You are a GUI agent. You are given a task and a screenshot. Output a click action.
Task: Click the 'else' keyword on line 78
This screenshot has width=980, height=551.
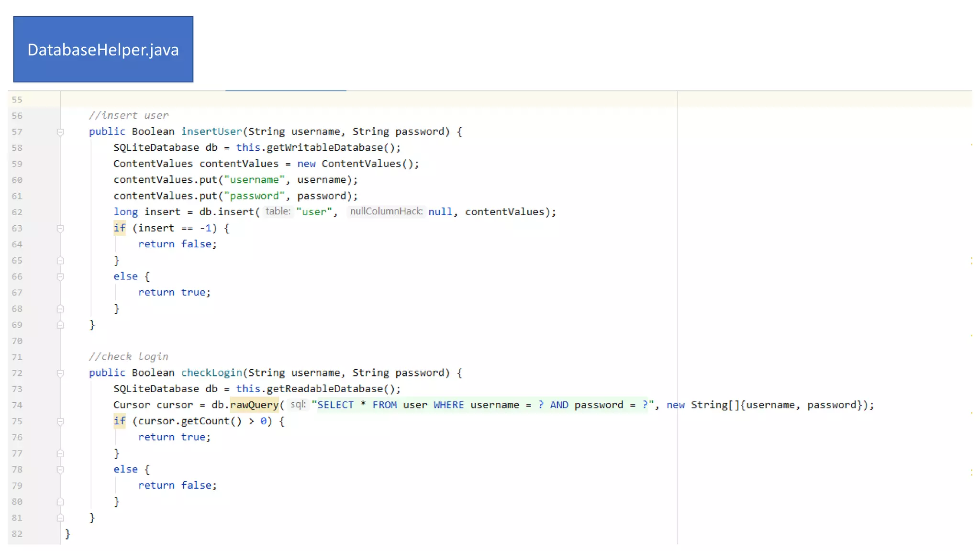125,469
